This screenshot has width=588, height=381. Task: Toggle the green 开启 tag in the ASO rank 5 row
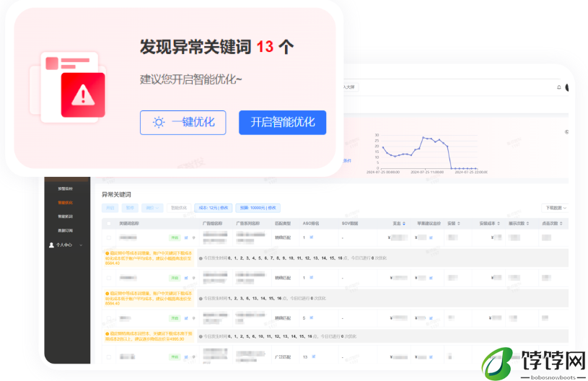pyautogui.click(x=175, y=318)
